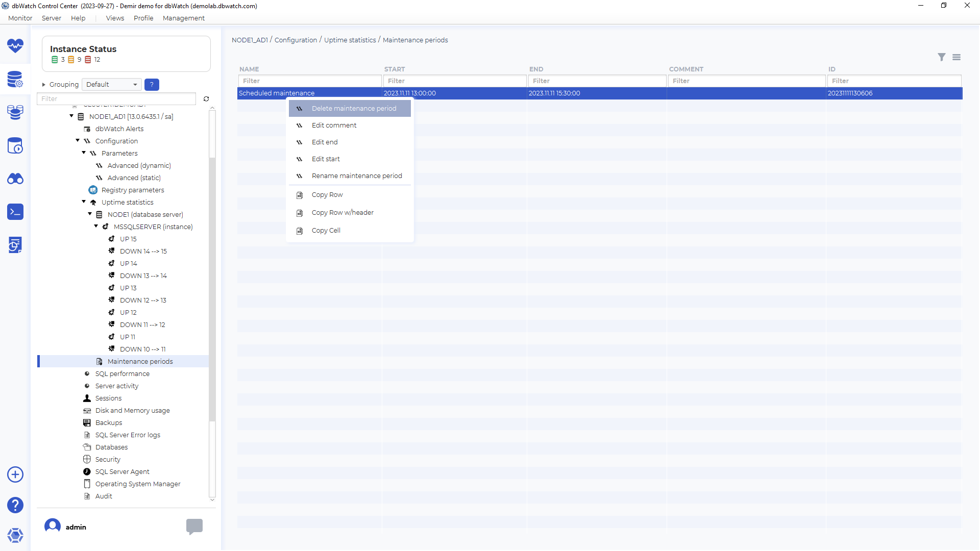Select DOWN 14 --> 15 tree item
Screen dimensions: 980x551
pyautogui.click(x=143, y=252)
